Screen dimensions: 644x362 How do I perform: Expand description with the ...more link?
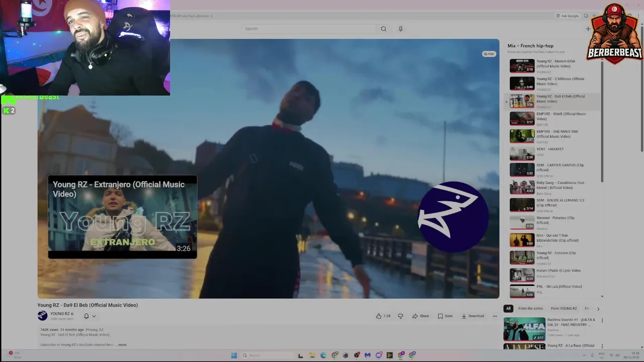(x=122, y=345)
